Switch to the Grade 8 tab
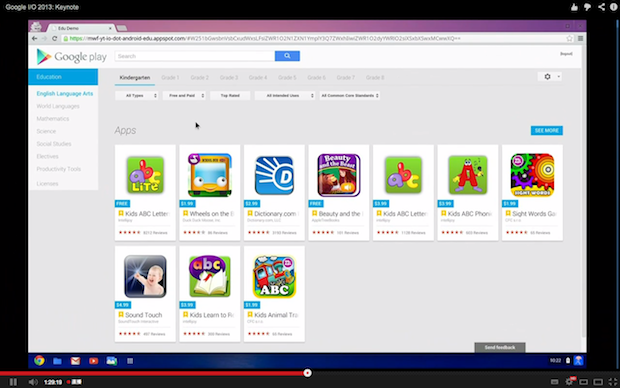Screen dimensions: 620x388 pyautogui.click(x=375, y=78)
